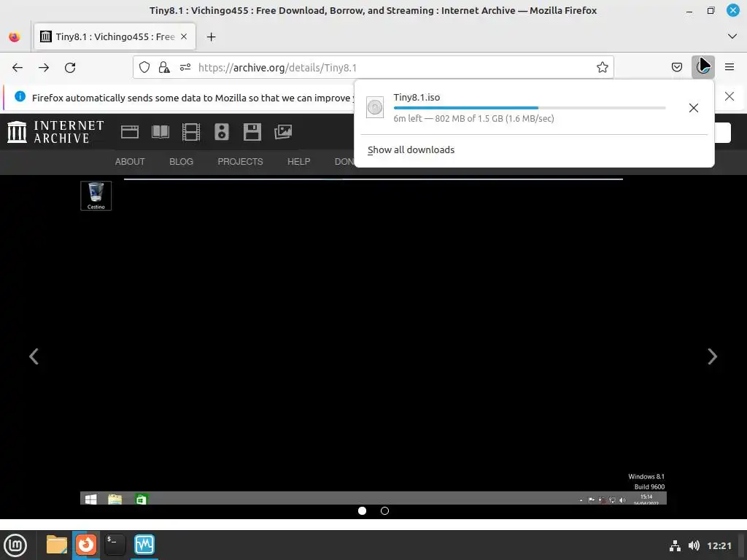Select the Tiny8.1 : Vichingo455 tab
The height and width of the screenshot is (560, 747).
(x=115, y=36)
